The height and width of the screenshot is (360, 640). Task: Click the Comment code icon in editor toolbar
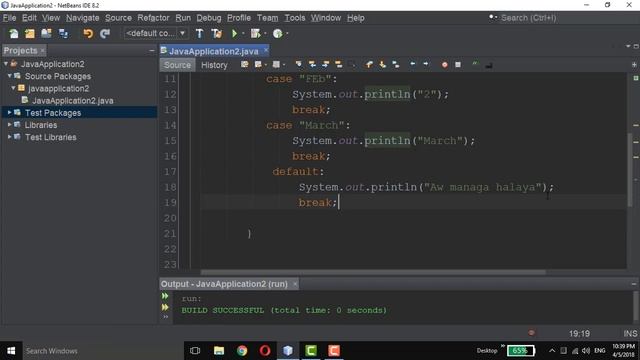(475, 64)
